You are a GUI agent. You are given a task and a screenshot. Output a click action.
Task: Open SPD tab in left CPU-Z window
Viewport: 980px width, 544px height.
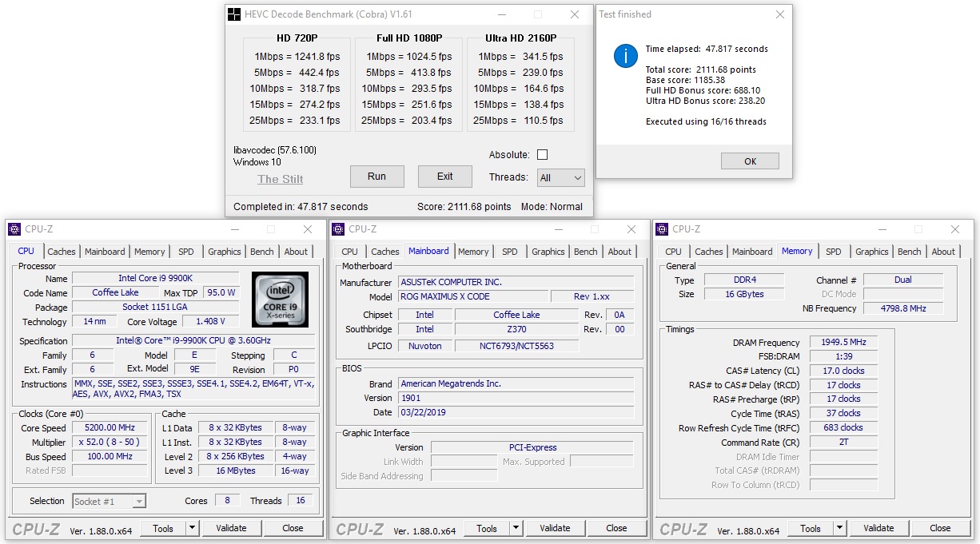click(186, 252)
